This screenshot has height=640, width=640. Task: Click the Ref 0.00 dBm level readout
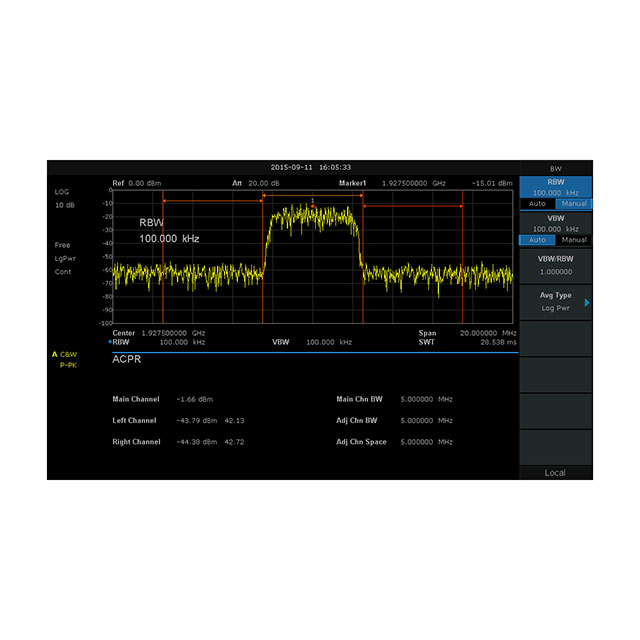(x=136, y=183)
